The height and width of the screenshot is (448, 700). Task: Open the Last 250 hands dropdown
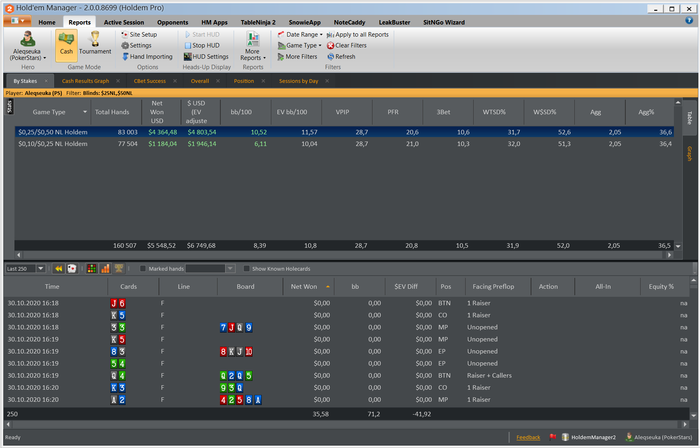pos(40,269)
